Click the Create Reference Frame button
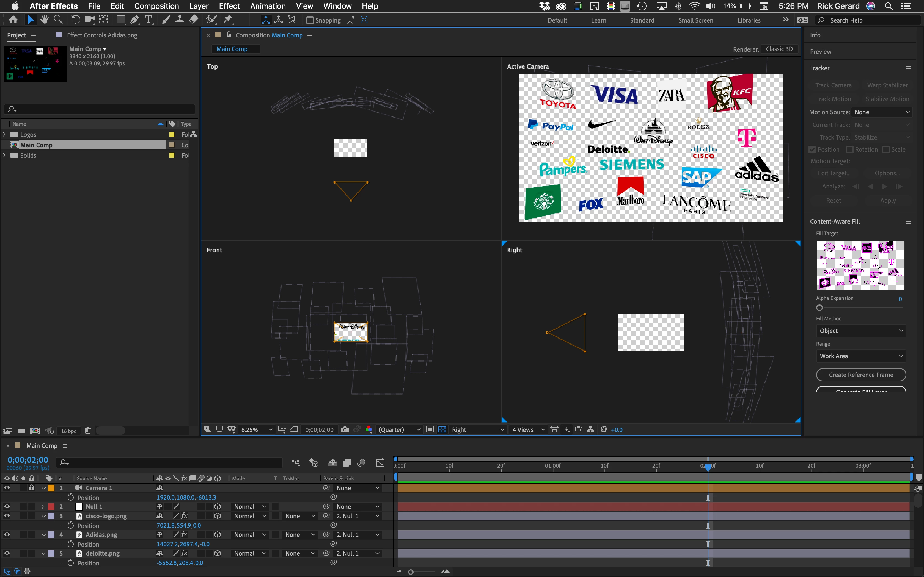The height and width of the screenshot is (577, 924). point(861,375)
